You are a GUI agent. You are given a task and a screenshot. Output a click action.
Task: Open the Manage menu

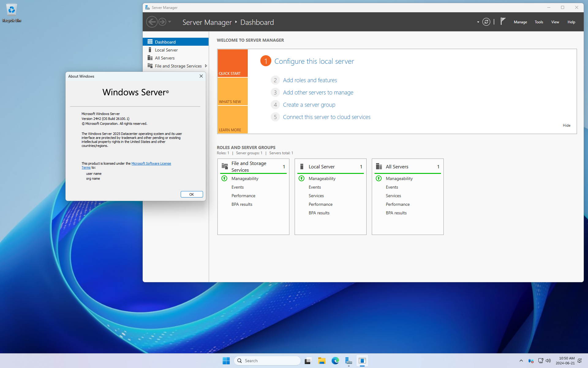coord(520,22)
